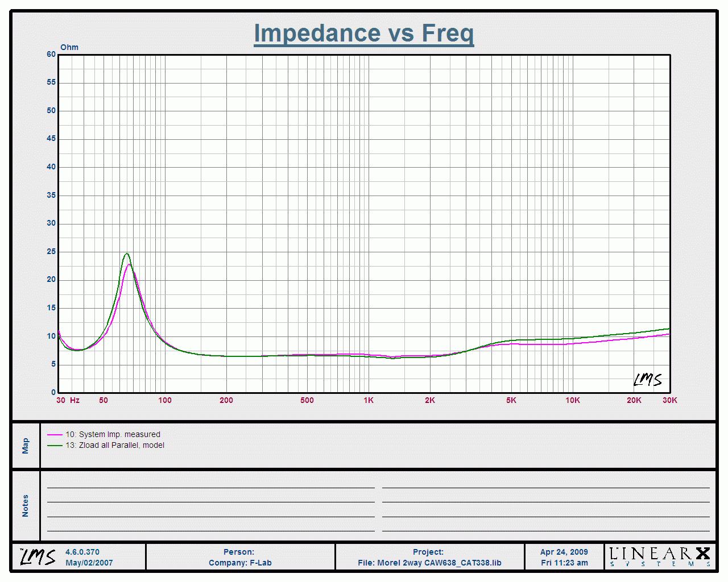The height and width of the screenshot is (582, 728).
Task: Click the green peak of the model curve
Action: pos(126,253)
